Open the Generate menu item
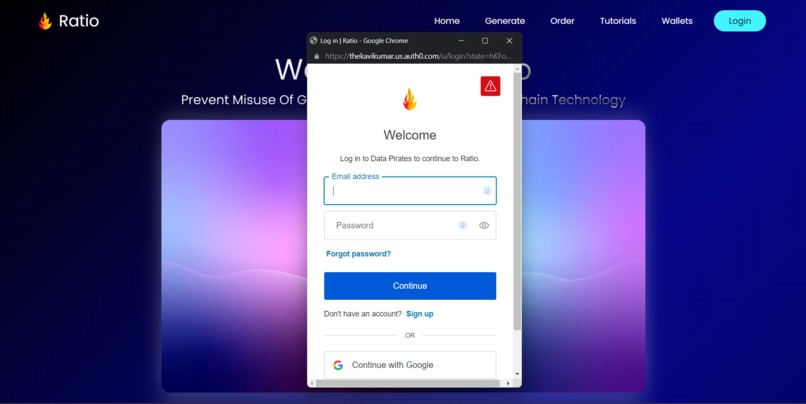This screenshot has height=404, width=806. click(x=505, y=21)
